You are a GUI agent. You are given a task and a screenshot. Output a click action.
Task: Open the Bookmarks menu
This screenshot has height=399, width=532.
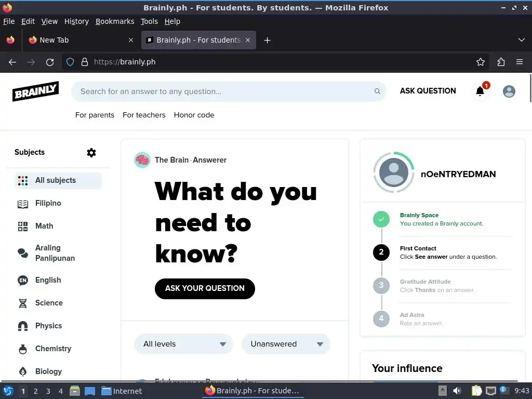tap(115, 21)
